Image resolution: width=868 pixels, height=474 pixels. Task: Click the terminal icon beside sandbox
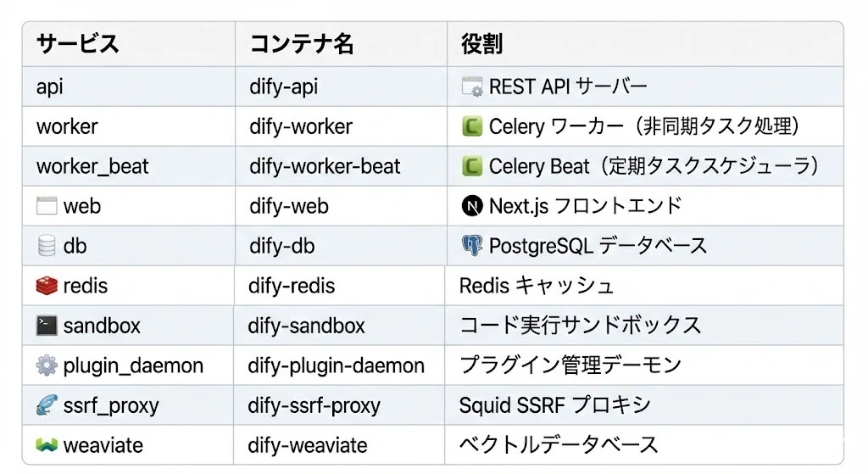pos(47,326)
